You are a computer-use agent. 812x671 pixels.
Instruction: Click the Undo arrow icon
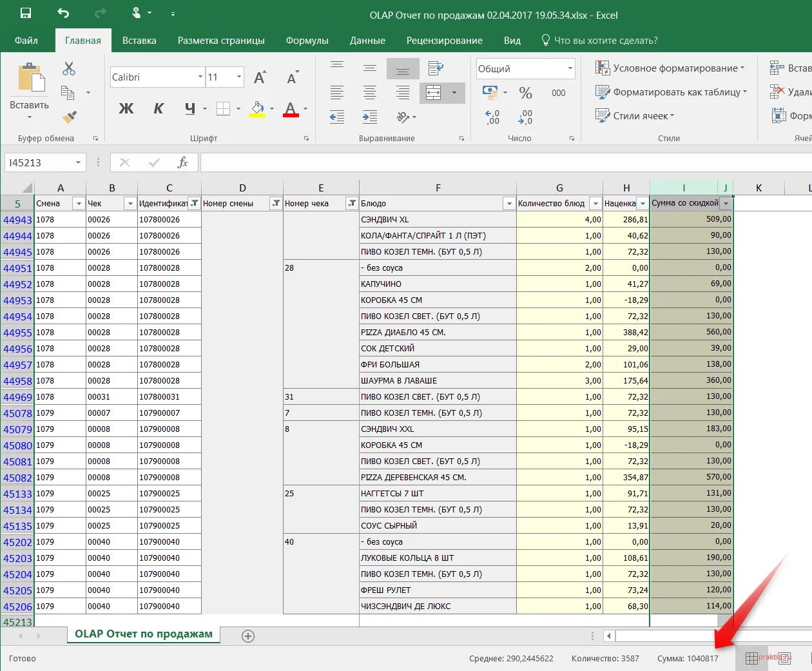63,13
